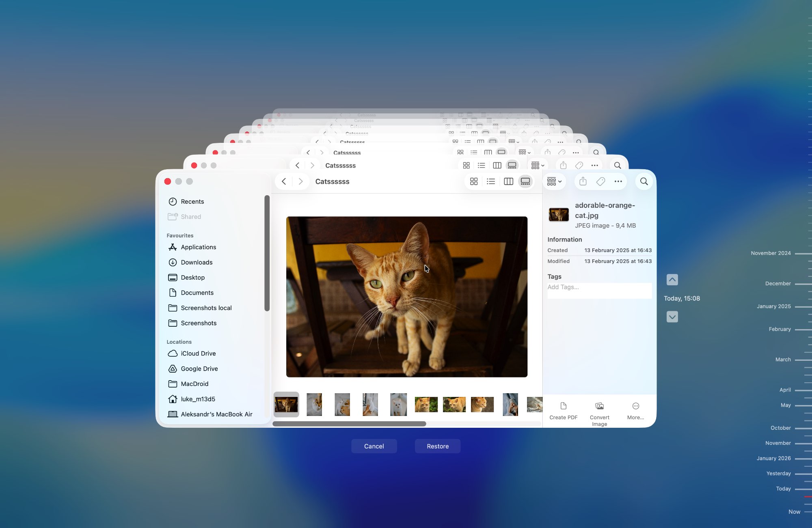The height and width of the screenshot is (528, 812).
Task: Select Google Drive in the sidebar
Action: tap(199, 369)
